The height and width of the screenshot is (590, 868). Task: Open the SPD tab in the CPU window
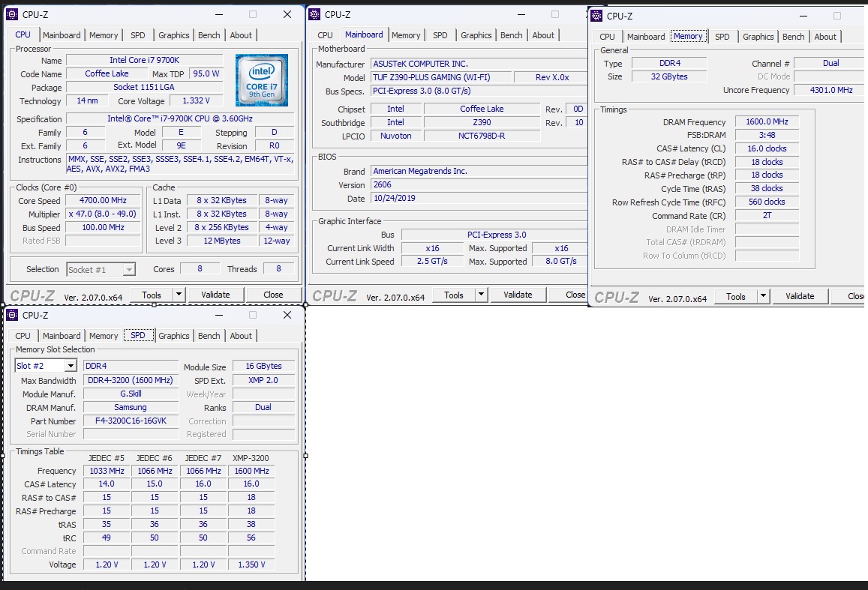click(x=138, y=34)
